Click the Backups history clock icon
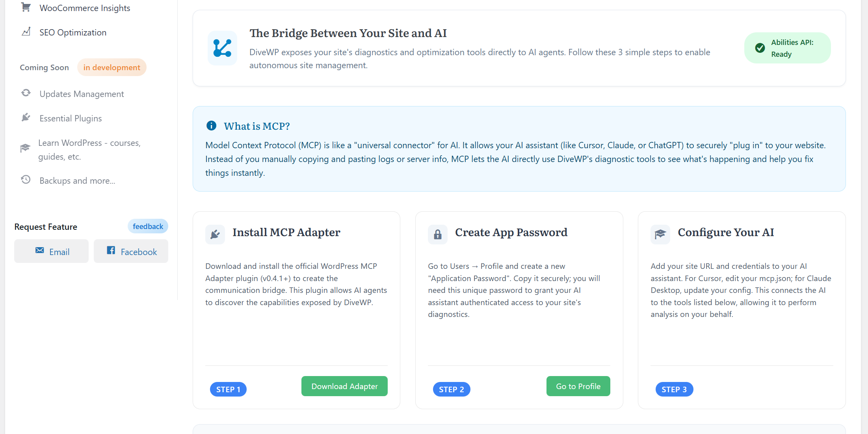868x434 pixels. tap(26, 180)
